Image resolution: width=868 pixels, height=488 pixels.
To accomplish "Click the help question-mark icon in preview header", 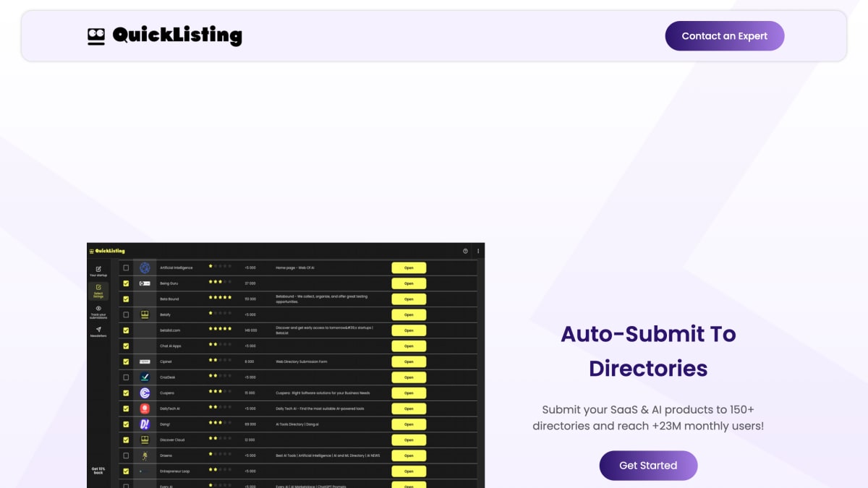I will click(x=465, y=251).
